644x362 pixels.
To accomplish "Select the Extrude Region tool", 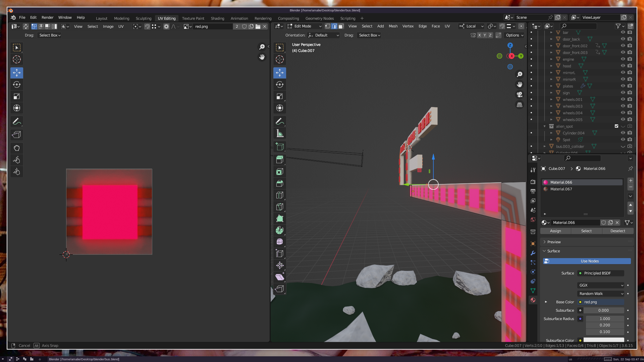I will pyautogui.click(x=279, y=160).
